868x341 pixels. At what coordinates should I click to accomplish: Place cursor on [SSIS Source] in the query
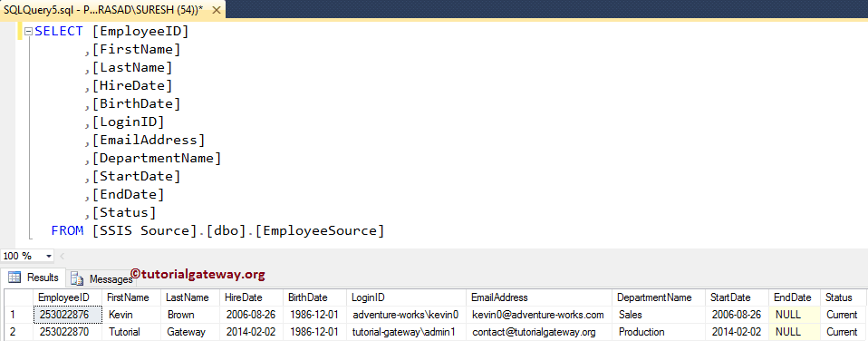pyautogui.click(x=144, y=230)
